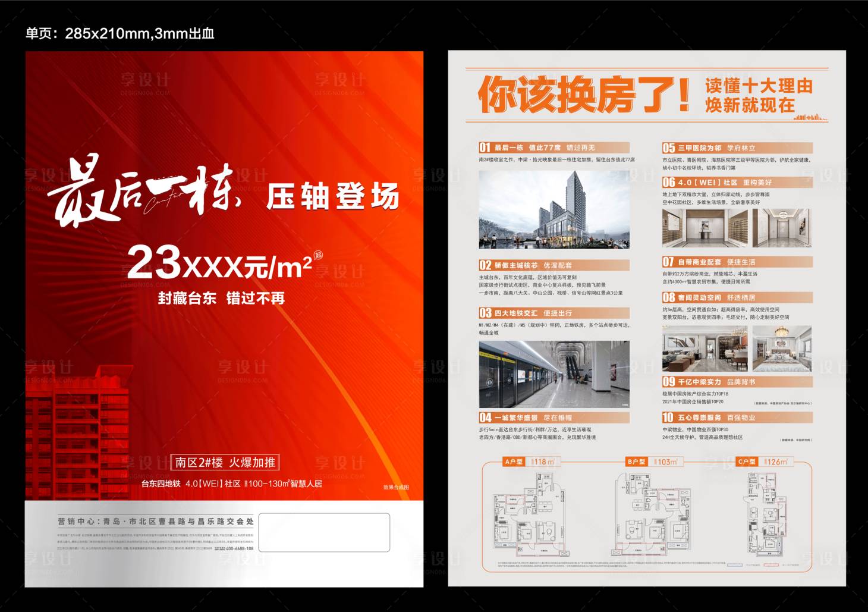Click the line '约3m层高，空间贯通自如'
868x612 pixels.
[721, 309]
